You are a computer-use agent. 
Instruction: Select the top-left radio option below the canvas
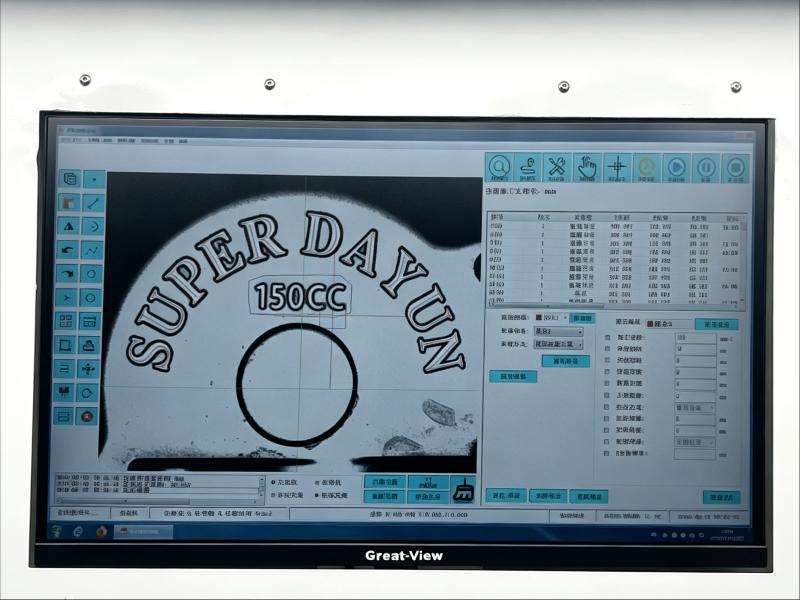point(273,482)
